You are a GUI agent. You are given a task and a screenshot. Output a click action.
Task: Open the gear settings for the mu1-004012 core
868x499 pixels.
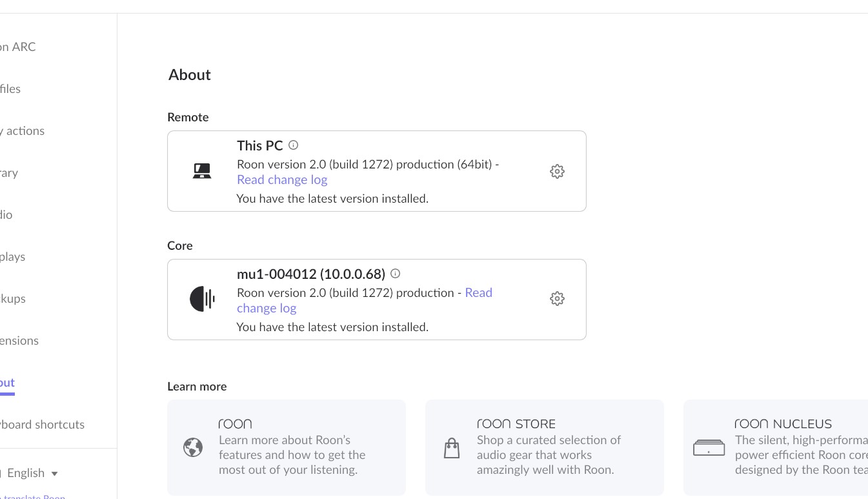tap(557, 298)
